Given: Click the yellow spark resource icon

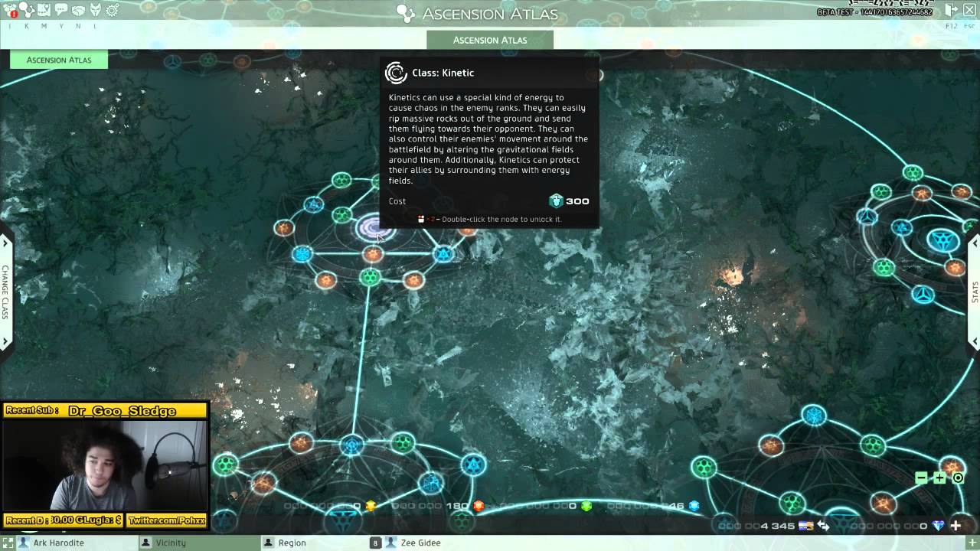Looking at the screenshot, I should [371, 506].
